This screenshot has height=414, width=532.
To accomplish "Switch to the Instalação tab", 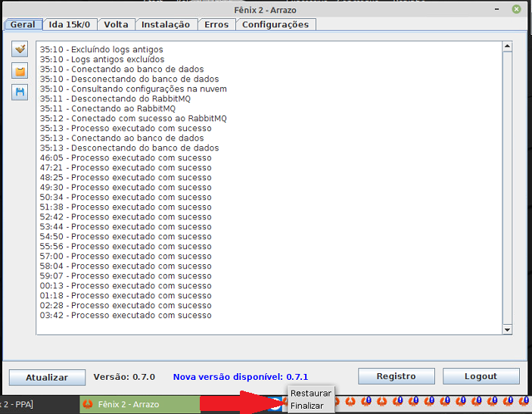I will (166, 24).
